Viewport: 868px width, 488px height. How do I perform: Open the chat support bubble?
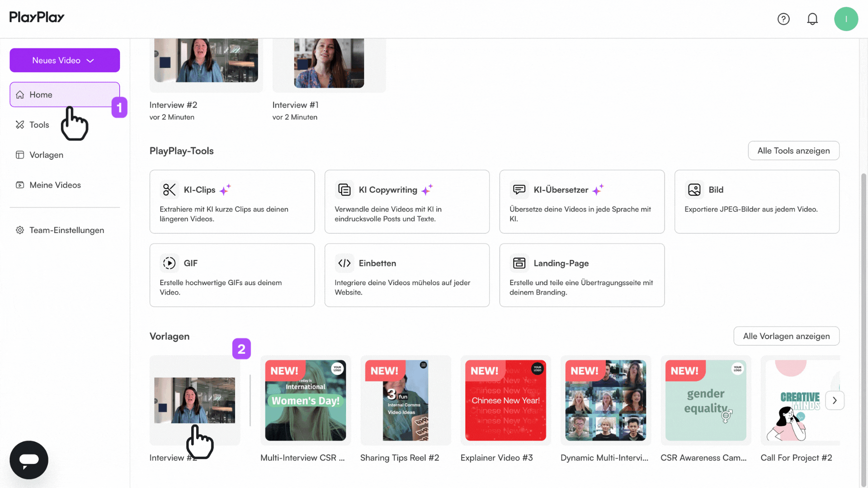(x=29, y=460)
